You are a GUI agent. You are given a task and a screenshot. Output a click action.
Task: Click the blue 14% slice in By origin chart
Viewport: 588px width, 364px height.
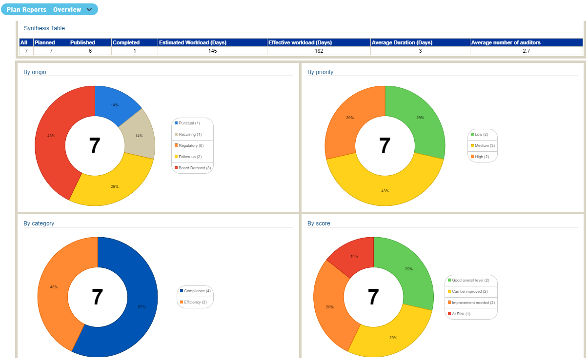tap(113, 103)
